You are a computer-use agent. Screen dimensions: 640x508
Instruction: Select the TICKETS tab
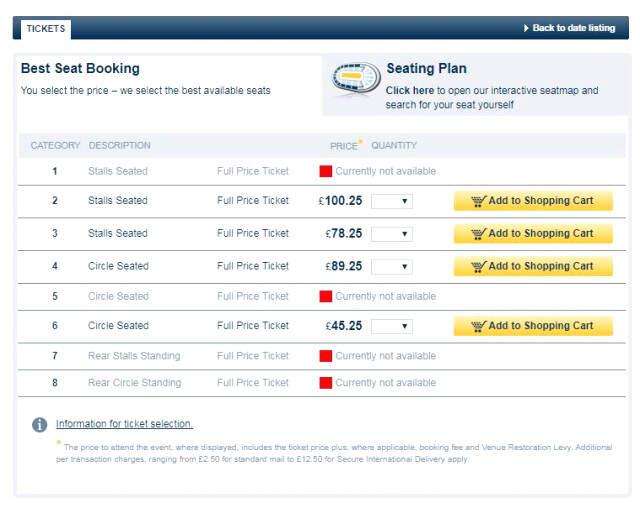46,29
